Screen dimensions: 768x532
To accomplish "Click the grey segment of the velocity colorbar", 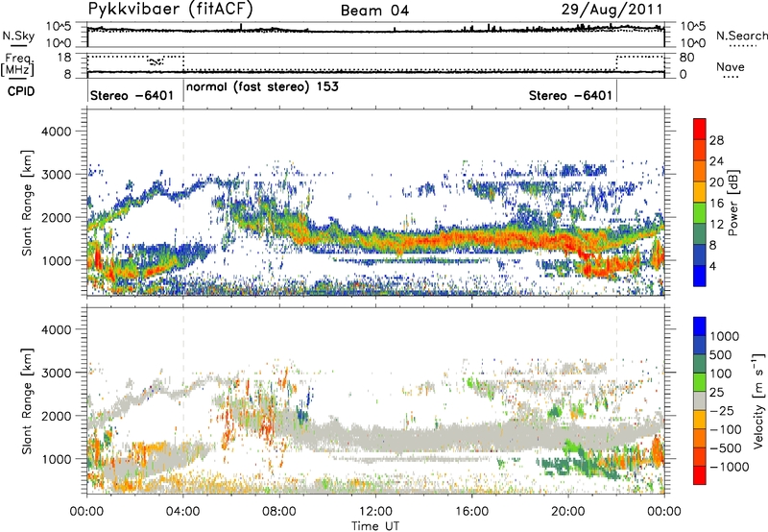I will (700, 400).
